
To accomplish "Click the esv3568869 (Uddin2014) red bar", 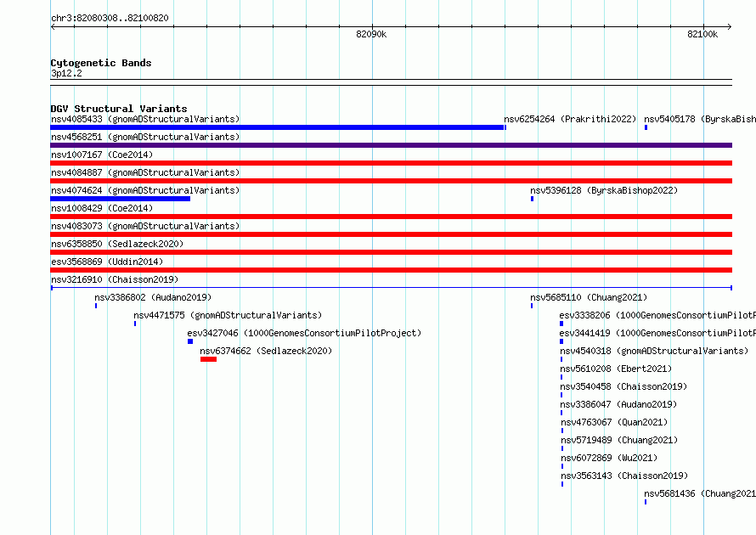I will [391, 270].
